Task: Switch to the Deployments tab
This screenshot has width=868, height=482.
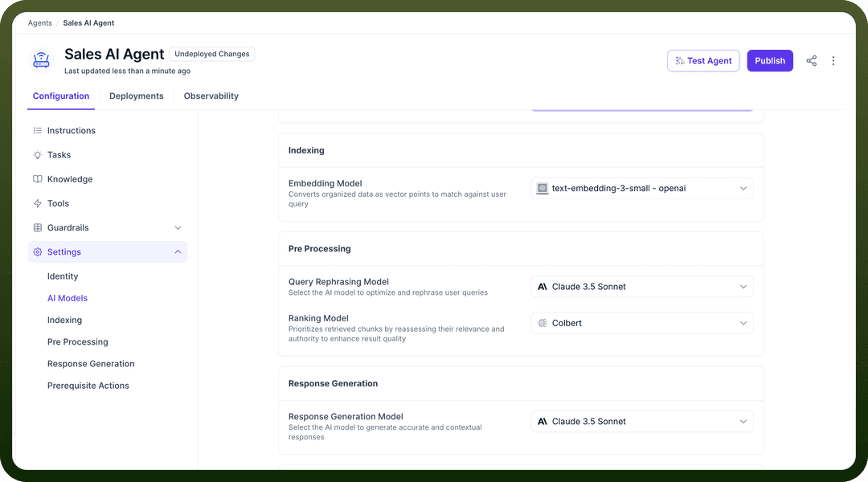Action: [x=136, y=96]
